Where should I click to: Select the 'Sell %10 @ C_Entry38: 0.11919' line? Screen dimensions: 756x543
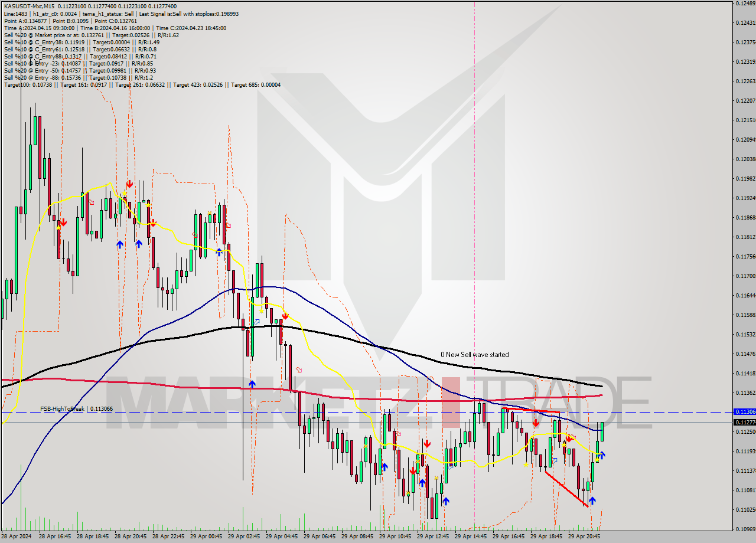82,41
